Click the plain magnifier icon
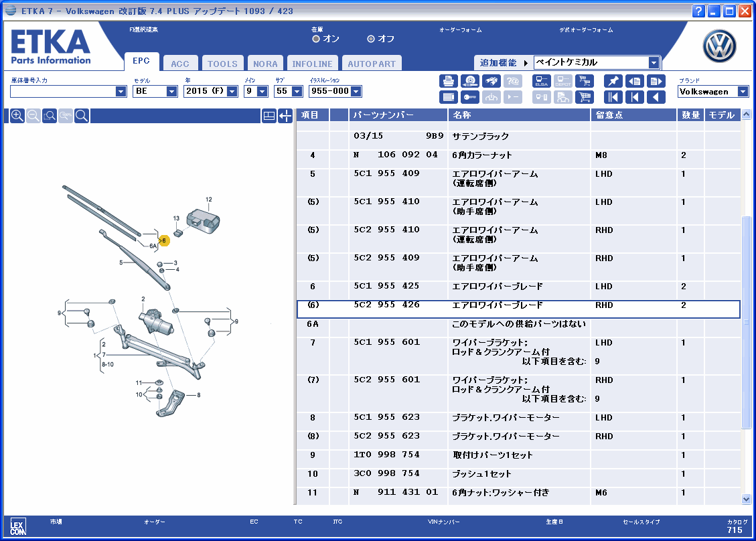The image size is (756, 541). 82,116
